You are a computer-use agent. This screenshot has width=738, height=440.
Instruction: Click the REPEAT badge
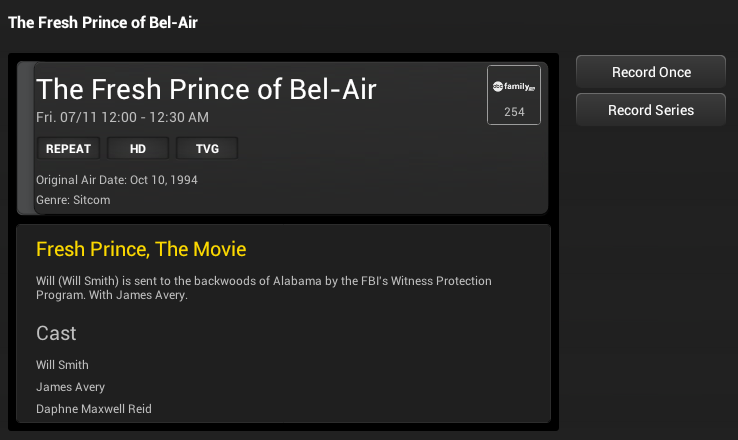click(x=68, y=149)
